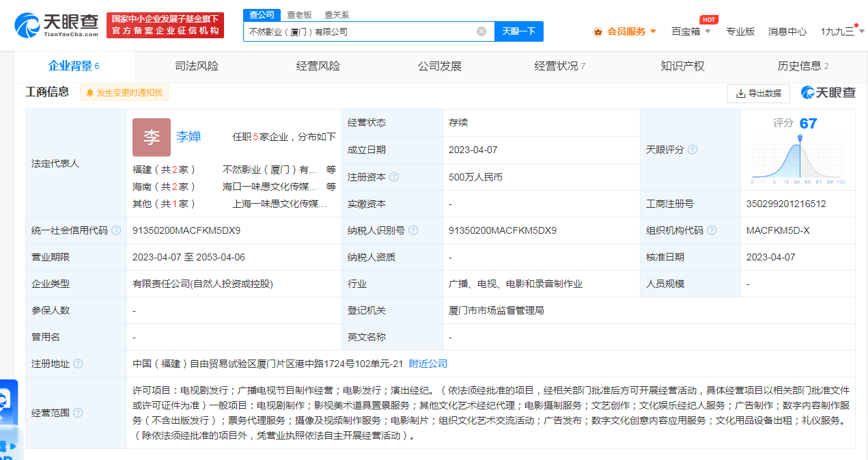Click the bell icon in 发生变更时通知我

tap(89, 93)
